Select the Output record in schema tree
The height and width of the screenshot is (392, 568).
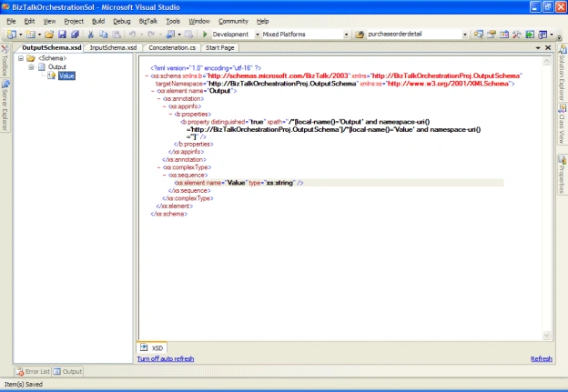click(57, 67)
